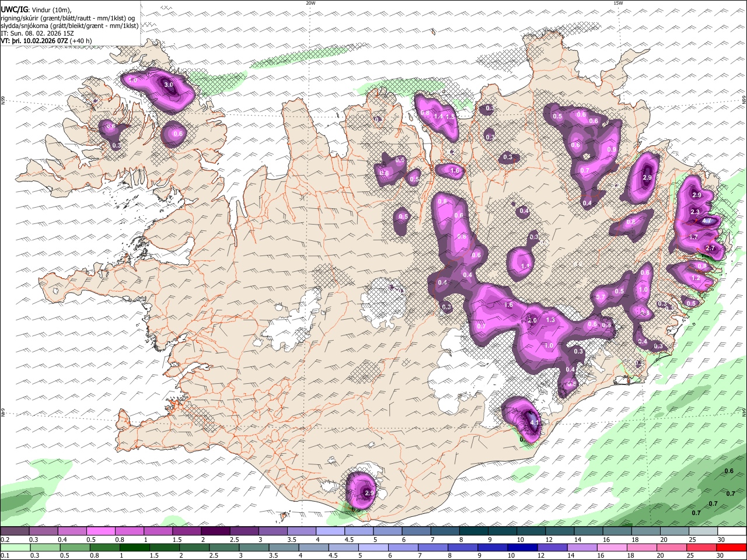Click the 1.3 value next to 2.0
The width and height of the screenshot is (747, 560).
[550, 320]
